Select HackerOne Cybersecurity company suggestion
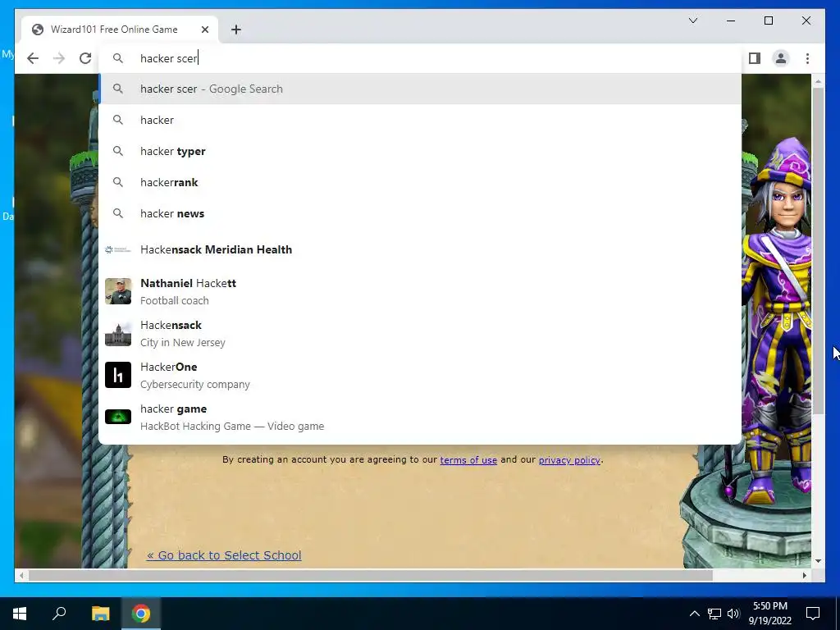 click(420, 375)
